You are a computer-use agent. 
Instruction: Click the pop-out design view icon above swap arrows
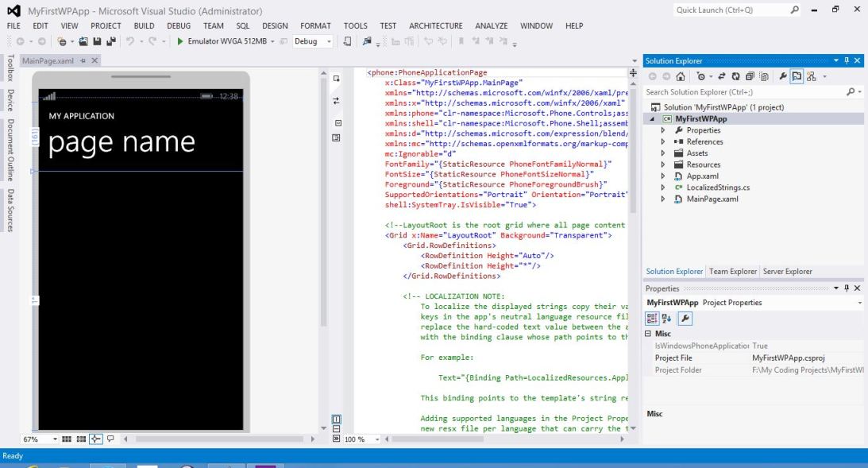click(336, 79)
